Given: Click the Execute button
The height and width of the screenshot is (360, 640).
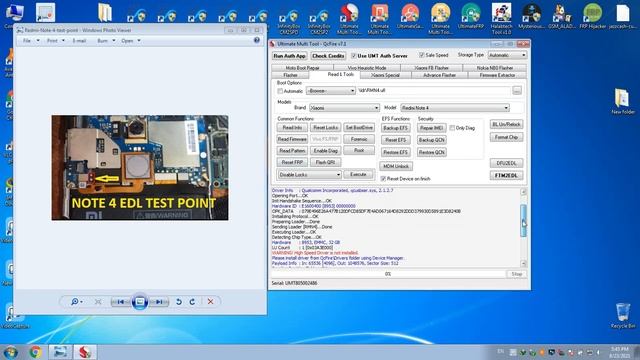Looking at the screenshot, I should (358, 175).
